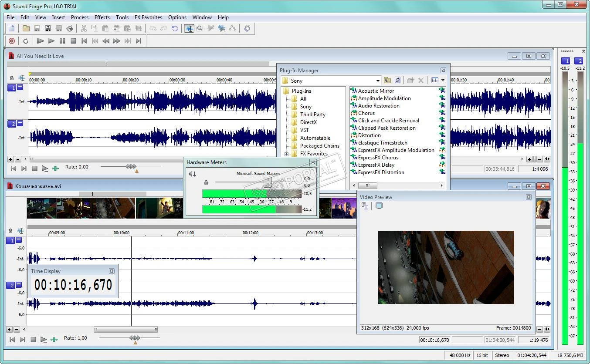
Task: Open the Sony folder dropdown in Plug-In Manager
Action: pos(378,81)
